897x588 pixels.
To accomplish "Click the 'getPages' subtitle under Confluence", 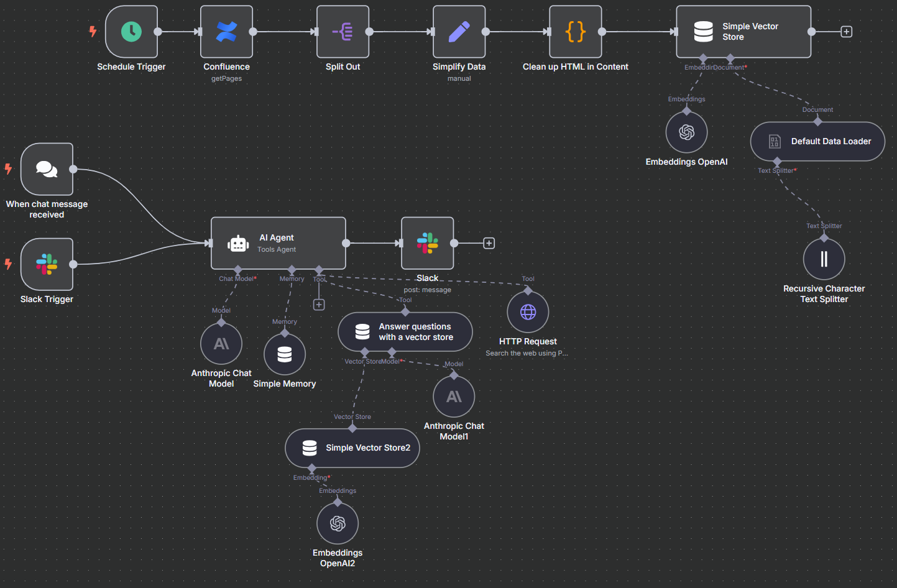I will [226, 78].
